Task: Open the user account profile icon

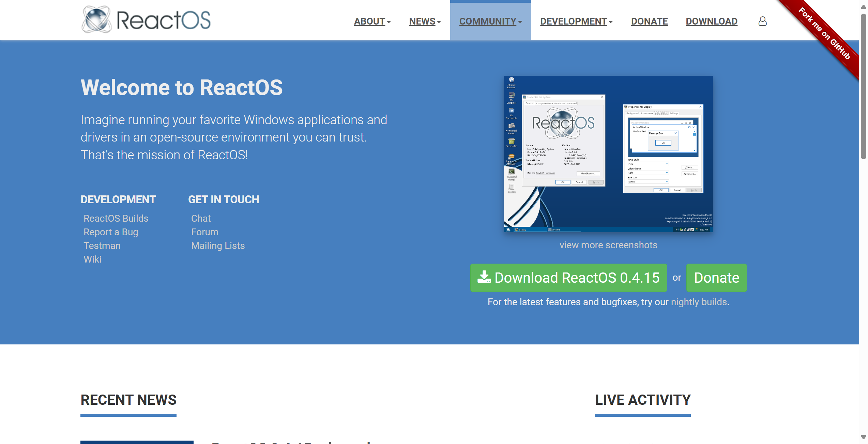Action: (x=762, y=21)
